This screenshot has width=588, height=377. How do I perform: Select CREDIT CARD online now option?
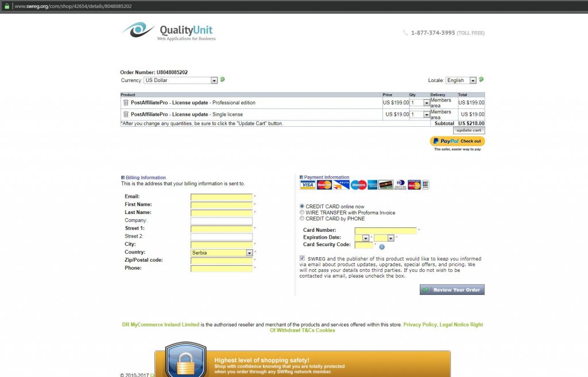(302, 206)
